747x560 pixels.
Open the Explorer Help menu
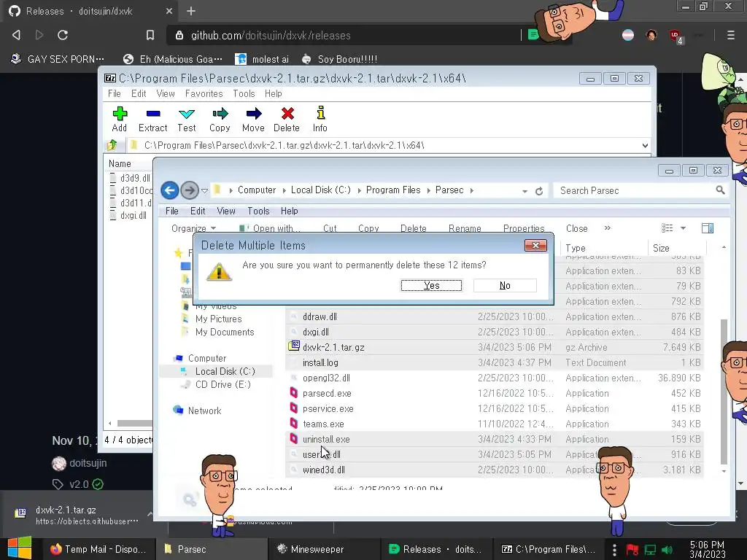289,211
